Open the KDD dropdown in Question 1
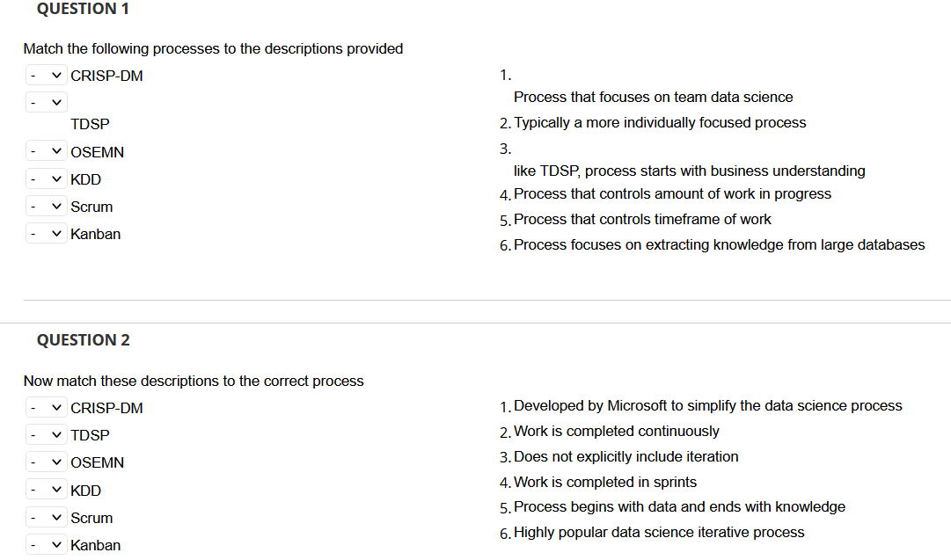Image resolution: width=951 pixels, height=560 pixels. 46,178
